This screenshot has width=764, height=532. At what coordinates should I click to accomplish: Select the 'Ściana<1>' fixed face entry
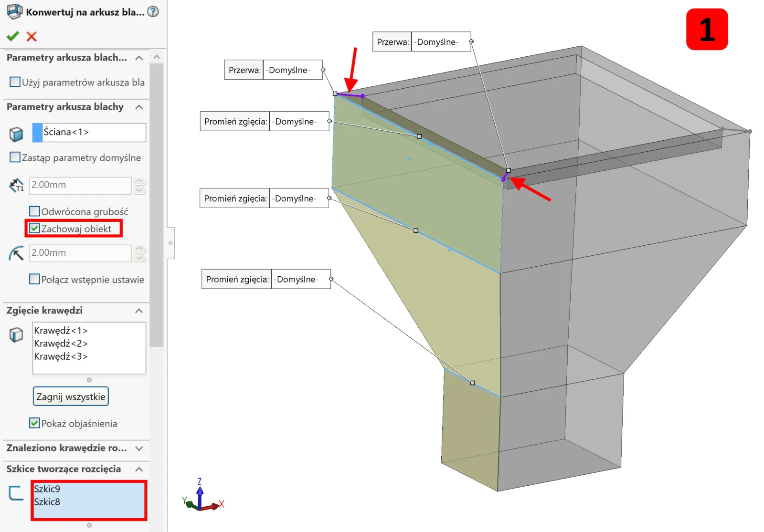(x=89, y=132)
